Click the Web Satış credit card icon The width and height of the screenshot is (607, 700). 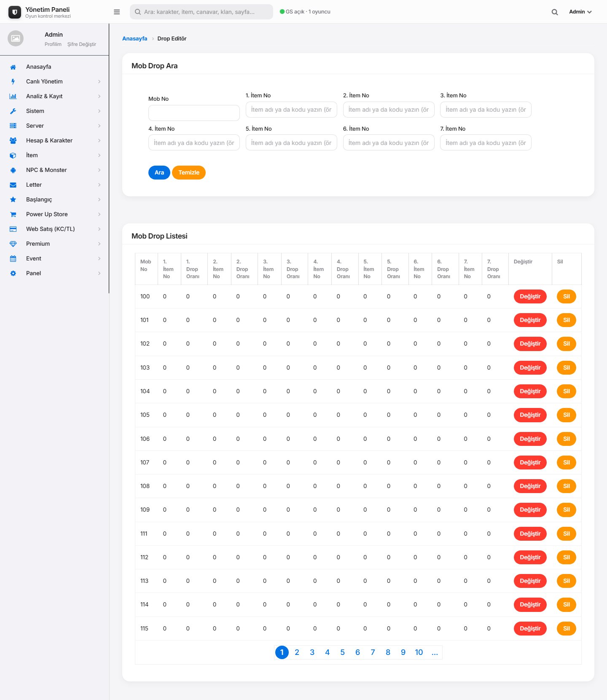click(x=13, y=229)
